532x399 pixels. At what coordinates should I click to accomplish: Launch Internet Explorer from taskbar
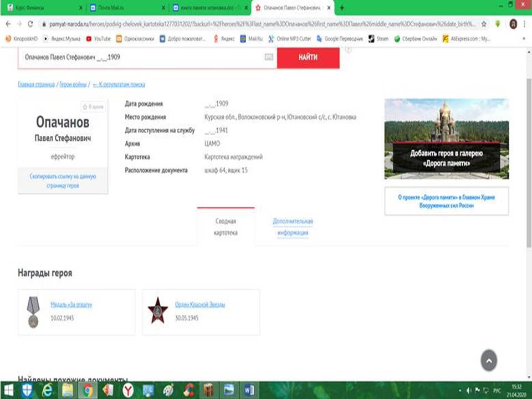pos(47,390)
